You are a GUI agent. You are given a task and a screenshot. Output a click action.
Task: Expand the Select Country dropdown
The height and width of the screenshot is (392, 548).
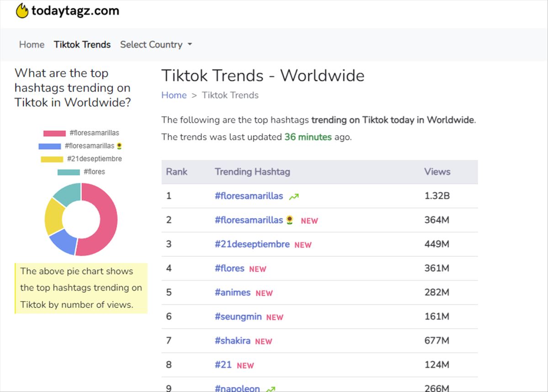[x=156, y=45]
